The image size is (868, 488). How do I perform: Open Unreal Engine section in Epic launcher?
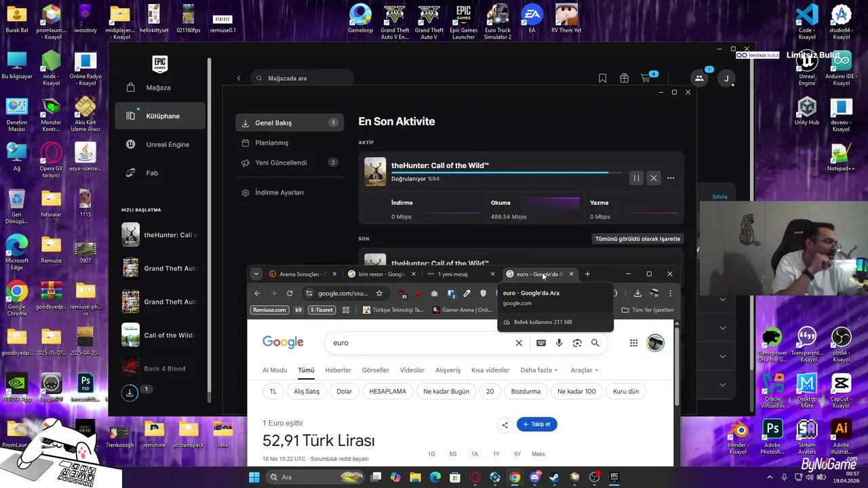pyautogui.click(x=160, y=144)
